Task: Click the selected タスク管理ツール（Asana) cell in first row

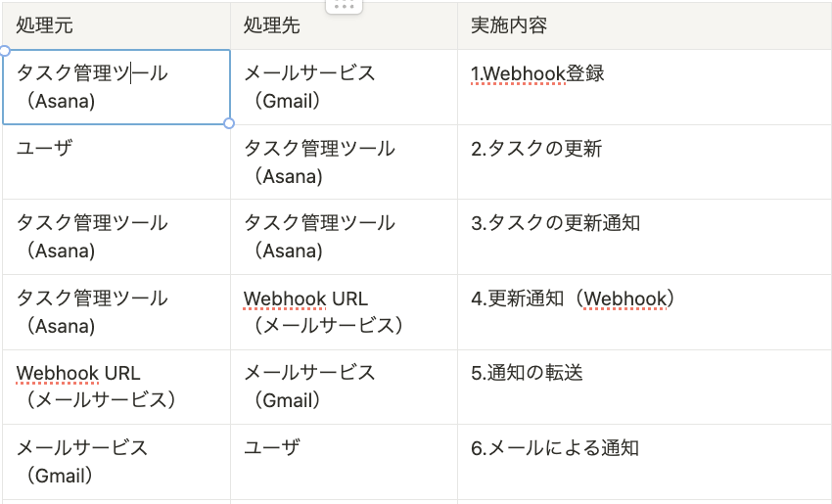Action: pyautogui.click(x=116, y=87)
